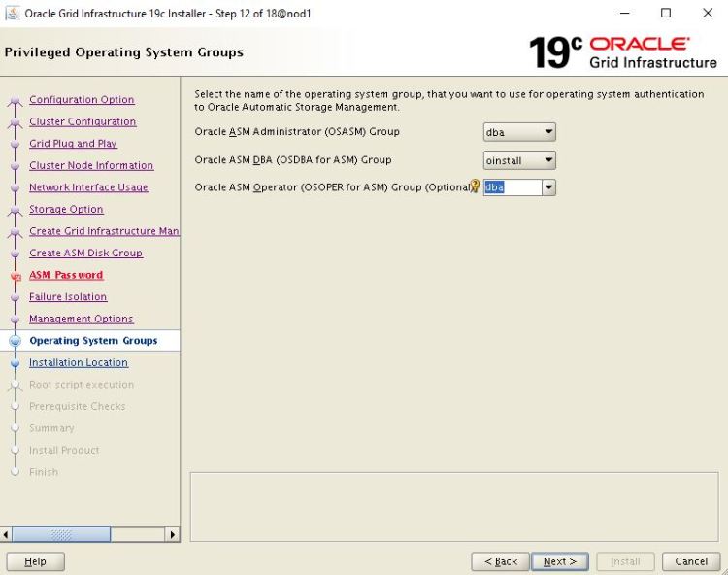Click the Help button
The height and width of the screenshot is (575, 728).
click(35, 561)
